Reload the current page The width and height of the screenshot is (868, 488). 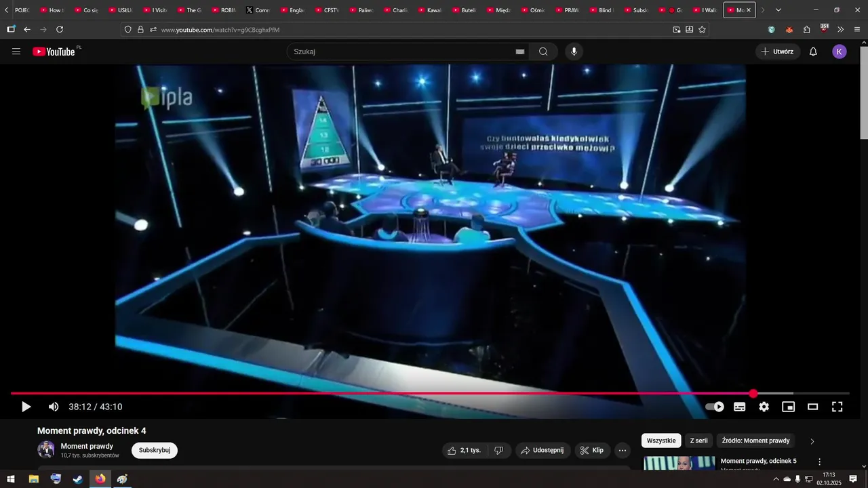(x=60, y=30)
